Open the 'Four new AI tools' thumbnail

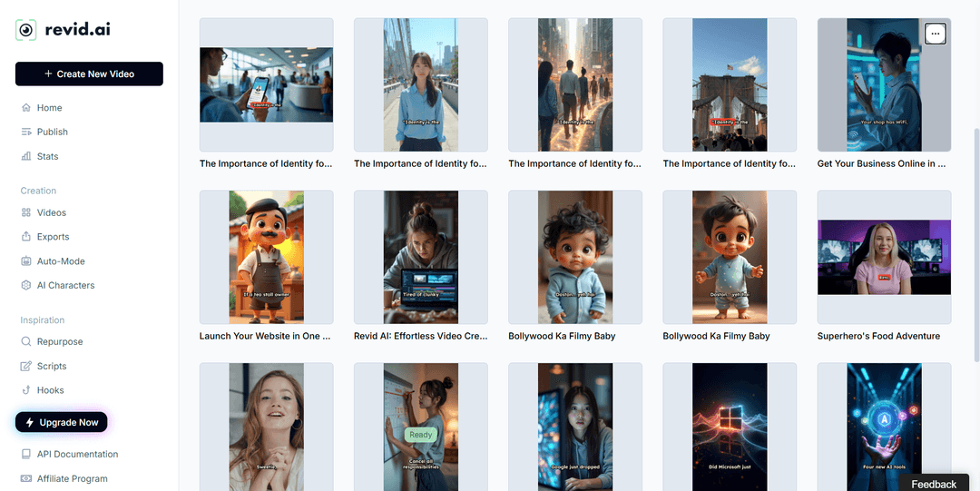tap(884, 427)
